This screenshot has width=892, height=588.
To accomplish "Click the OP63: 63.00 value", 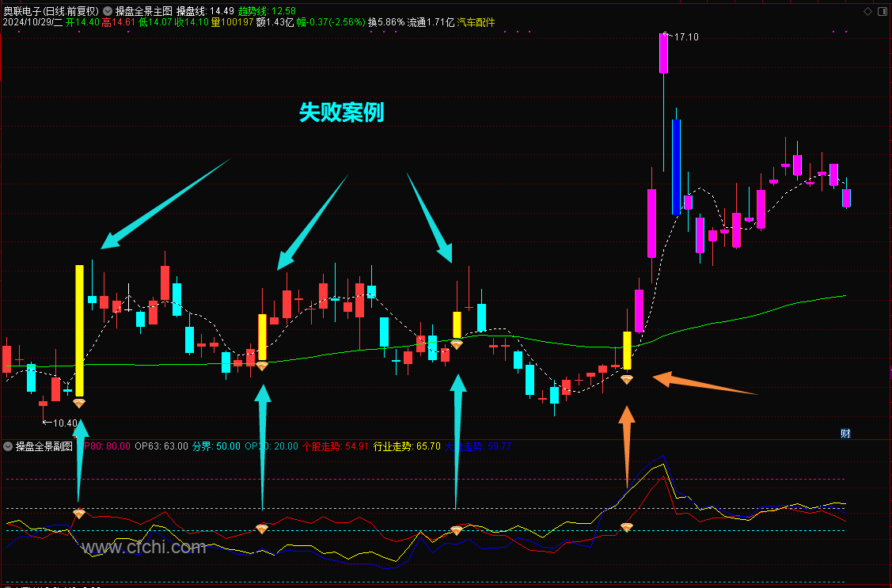I will pos(161,446).
